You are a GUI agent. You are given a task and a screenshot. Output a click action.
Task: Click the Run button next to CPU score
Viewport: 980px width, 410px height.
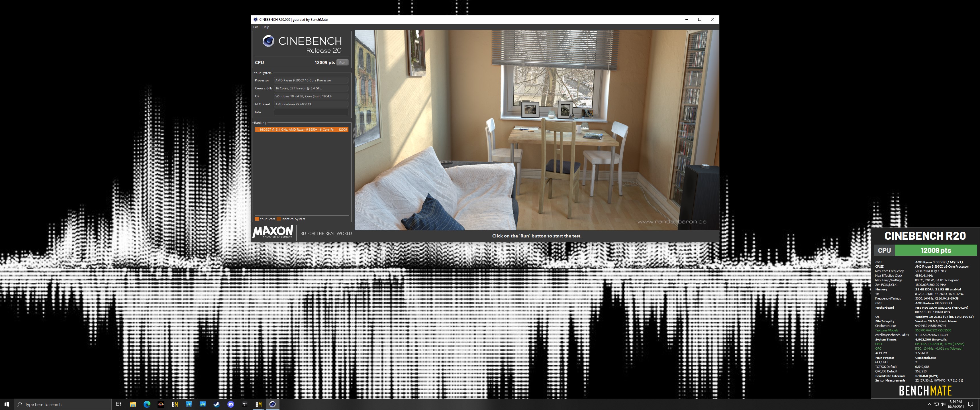tap(342, 62)
